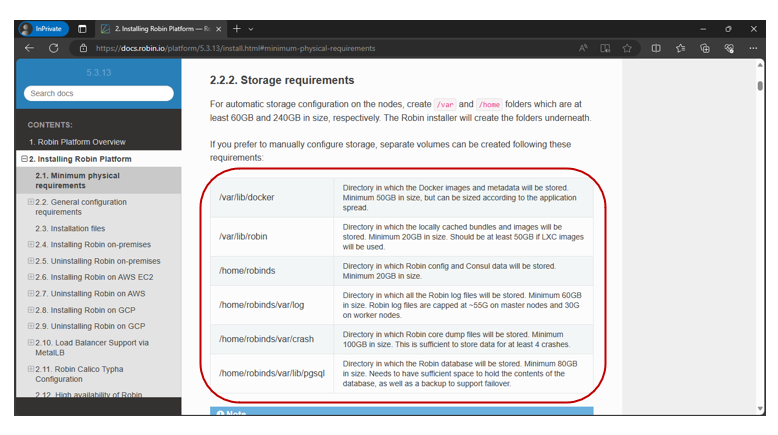Open the tab actions menu icon
Image resolution: width=778 pixels, height=435 pixels.
pyautogui.click(x=82, y=29)
